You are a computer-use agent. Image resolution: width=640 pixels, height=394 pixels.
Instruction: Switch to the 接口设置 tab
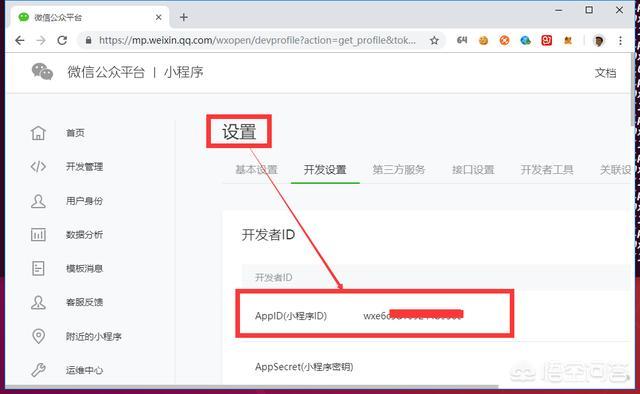click(x=473, y=169)
